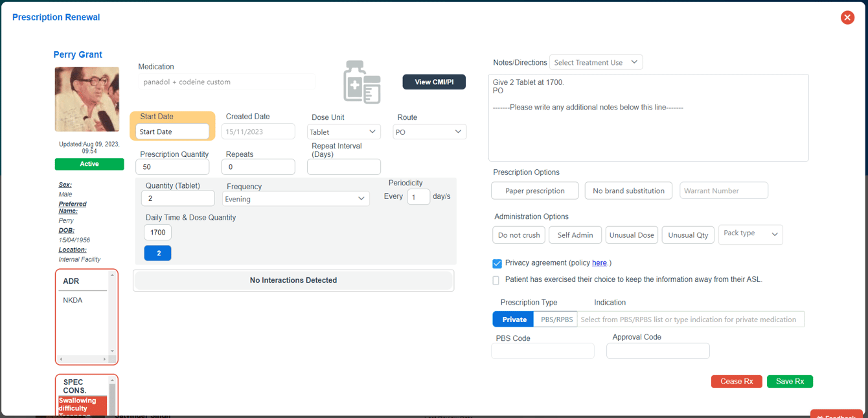868x418 pixels.
Task: Select the Private prescription type tab
Action: pos(512,319)
